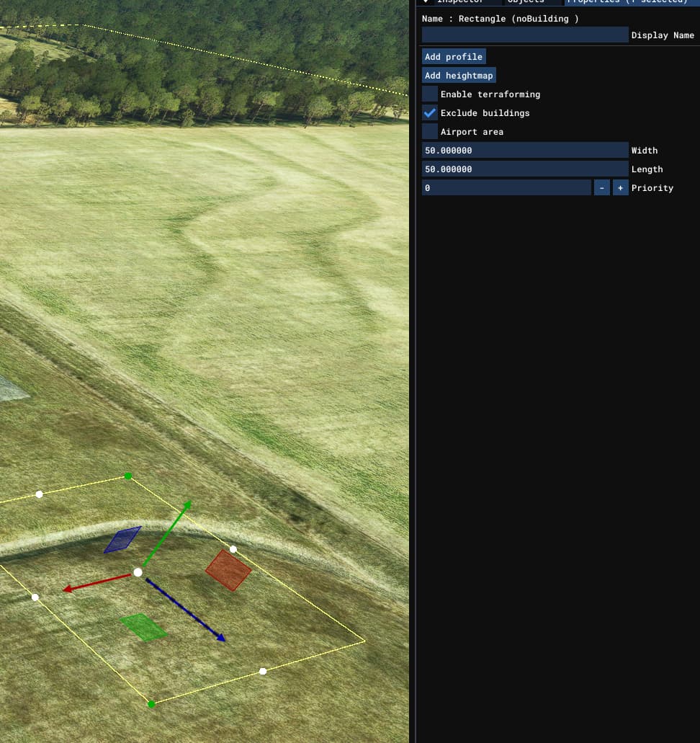Uncheck Exclude buildings
The width and height of the screenshot is (700, 743).
[x=429, y=112]
